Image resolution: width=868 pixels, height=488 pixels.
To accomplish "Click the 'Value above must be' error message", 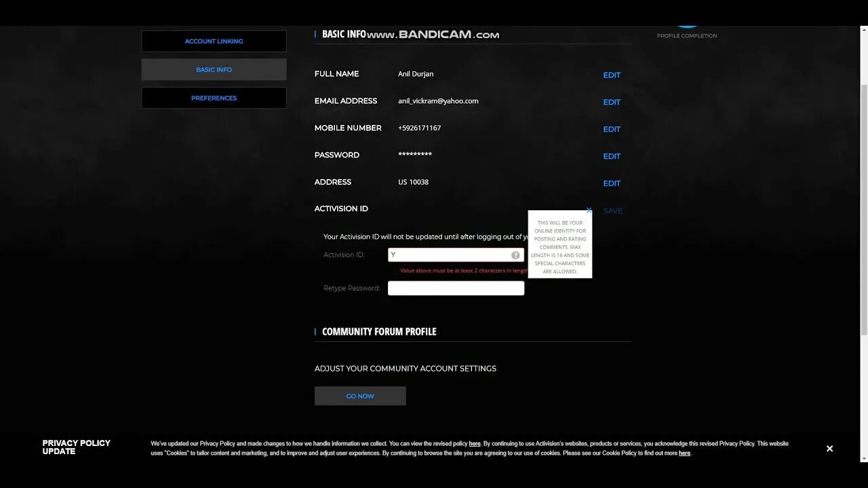I will pyautogui.click(x=465, y=270).
